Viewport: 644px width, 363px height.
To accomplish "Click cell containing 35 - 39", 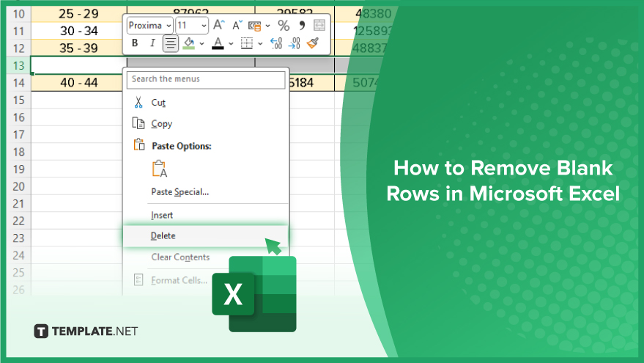I will pyautogui.click(x=79, y=48).
